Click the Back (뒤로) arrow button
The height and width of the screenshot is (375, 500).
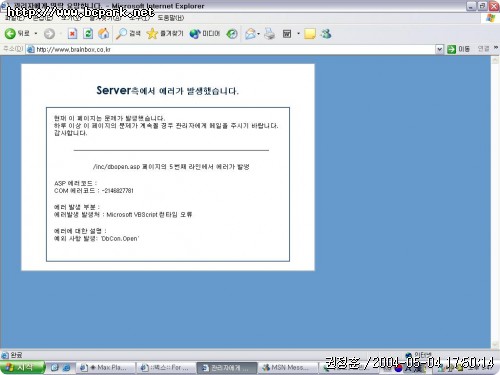coord(17,33)
